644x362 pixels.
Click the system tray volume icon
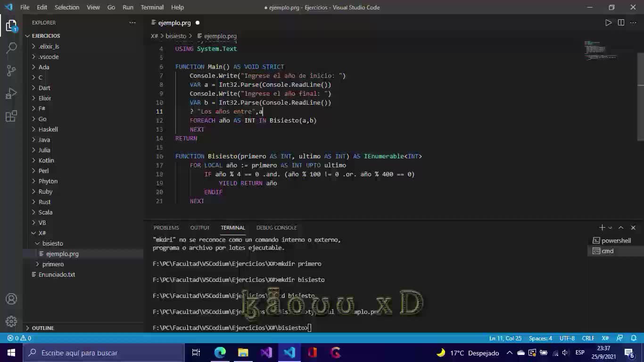coord(566,353)
